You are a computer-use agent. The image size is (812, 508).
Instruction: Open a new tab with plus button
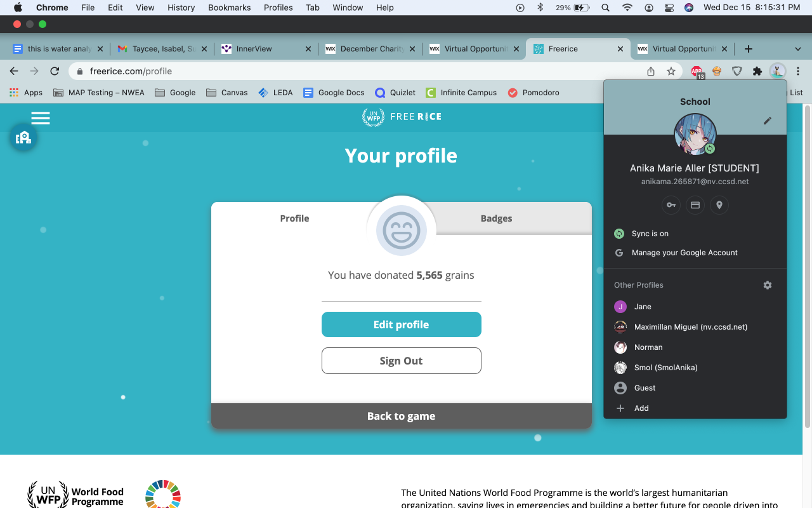tap(749, 49)
